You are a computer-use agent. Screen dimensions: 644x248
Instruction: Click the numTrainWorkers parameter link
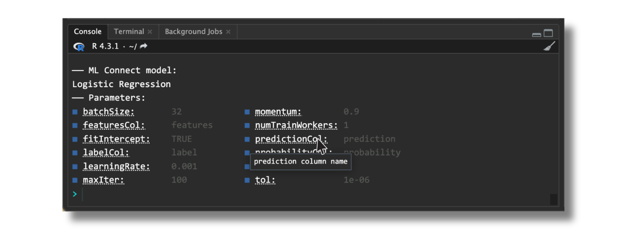(296, 125)
